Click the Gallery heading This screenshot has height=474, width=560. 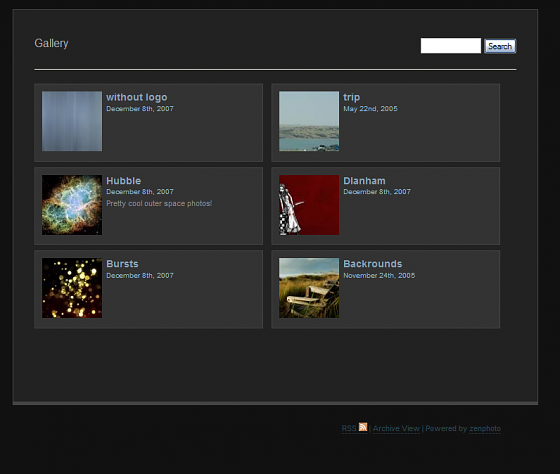pyautogui.click(x=51, y=43)
